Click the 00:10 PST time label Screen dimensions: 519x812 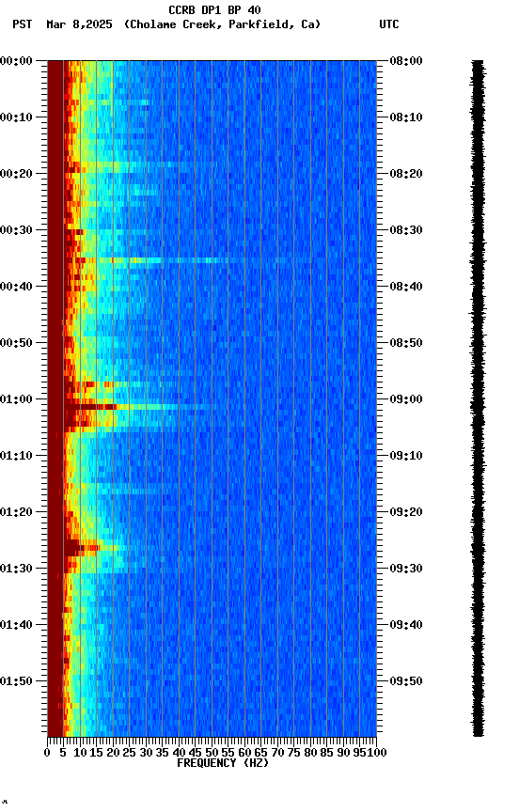point(16,117)
